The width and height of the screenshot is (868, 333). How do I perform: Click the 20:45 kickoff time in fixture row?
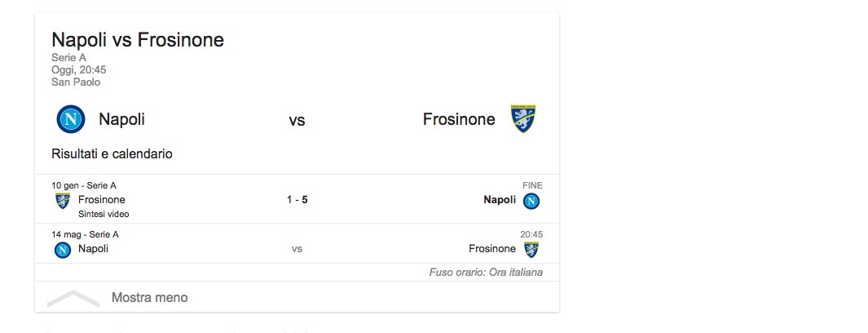coord(531,234)
